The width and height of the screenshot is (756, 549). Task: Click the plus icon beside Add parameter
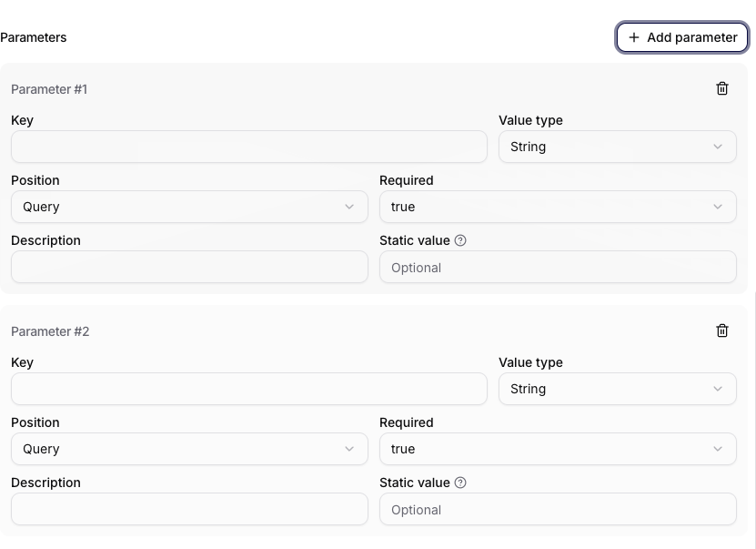633,37
